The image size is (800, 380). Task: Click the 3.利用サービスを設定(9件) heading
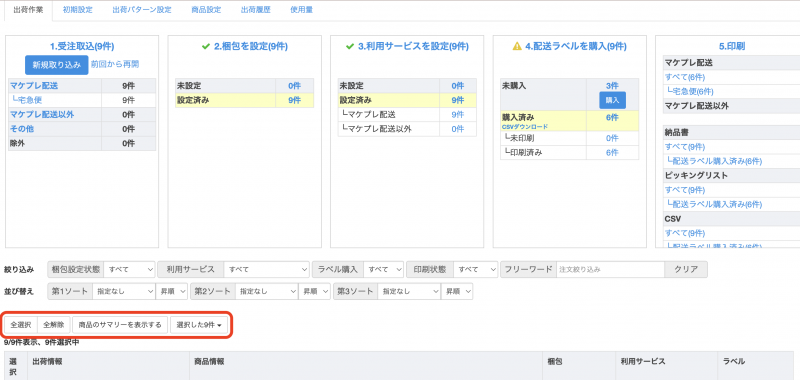click(x=413, y=46)
